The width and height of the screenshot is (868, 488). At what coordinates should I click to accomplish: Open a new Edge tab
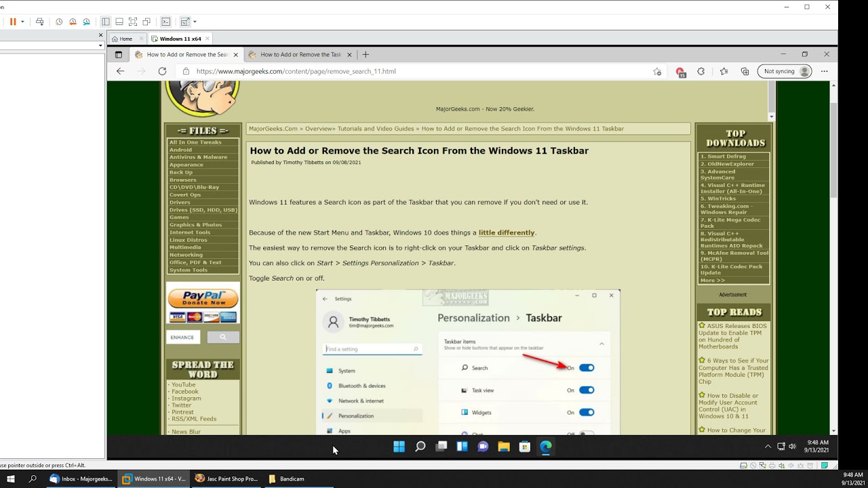click(366, 54)
